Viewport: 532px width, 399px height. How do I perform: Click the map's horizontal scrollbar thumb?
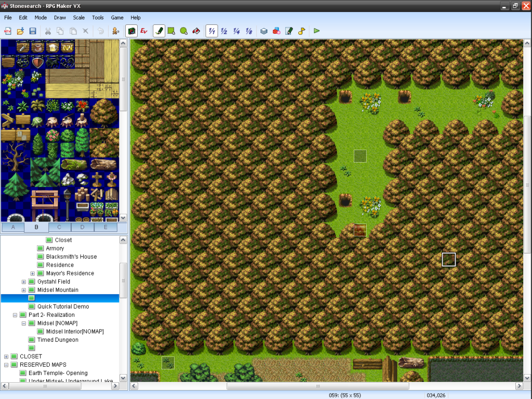(318, 386)
